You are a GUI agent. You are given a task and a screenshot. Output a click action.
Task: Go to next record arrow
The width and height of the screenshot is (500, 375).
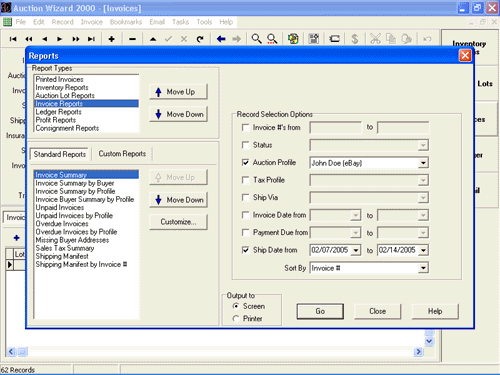[x=60, y=39]
